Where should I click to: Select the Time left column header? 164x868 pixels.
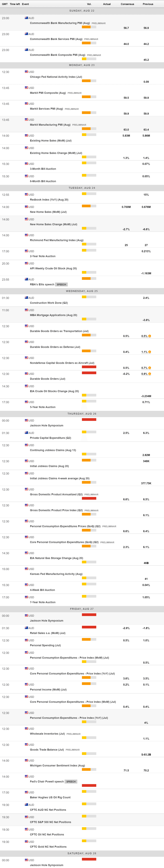pos(15,4)
